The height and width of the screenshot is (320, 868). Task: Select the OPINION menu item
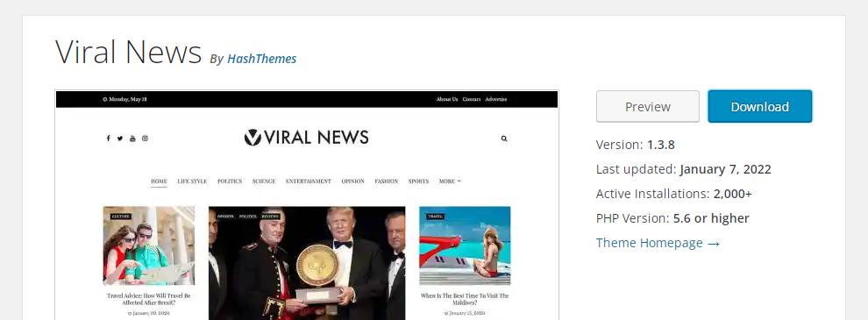pyautogui.click(x=352, y=181)
